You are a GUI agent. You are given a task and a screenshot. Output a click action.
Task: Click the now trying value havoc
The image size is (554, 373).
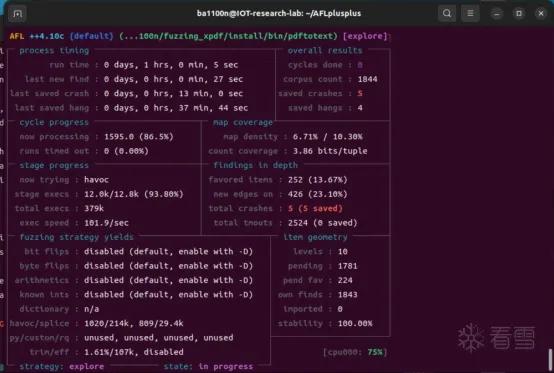tap(96, 180)
